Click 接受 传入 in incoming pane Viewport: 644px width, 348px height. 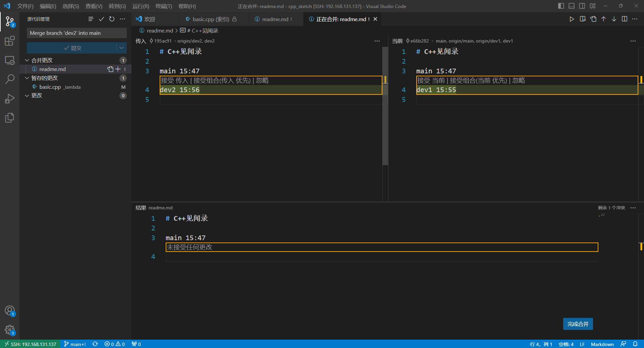pos(174,80)
